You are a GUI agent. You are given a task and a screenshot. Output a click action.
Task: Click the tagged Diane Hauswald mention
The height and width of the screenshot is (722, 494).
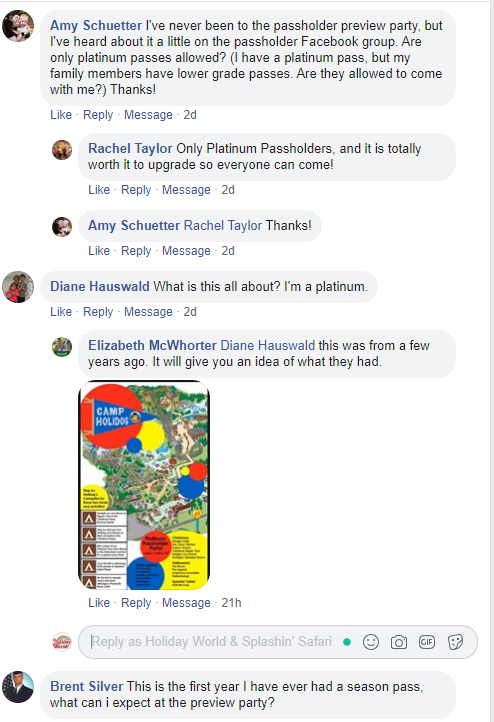[x=268, y=345]
